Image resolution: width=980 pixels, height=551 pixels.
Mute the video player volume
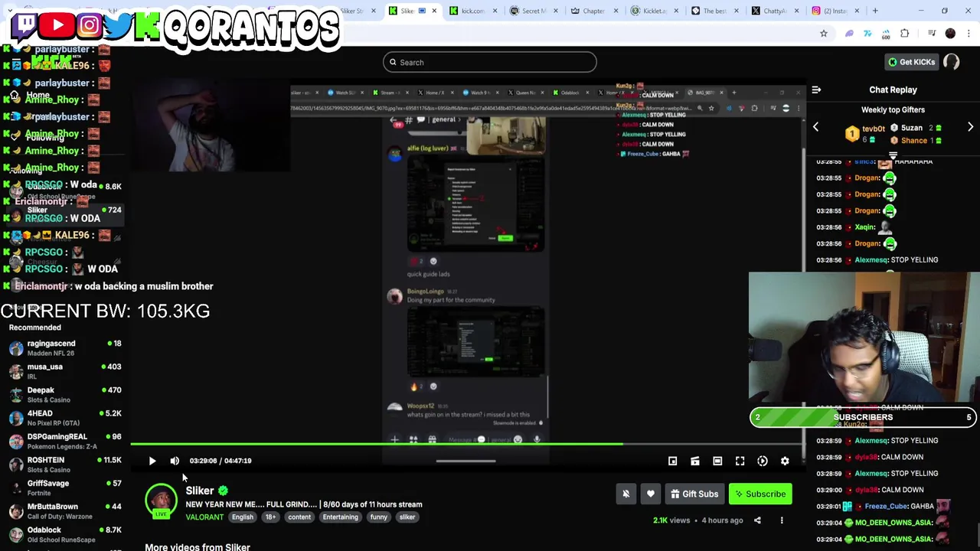[175, 461]
